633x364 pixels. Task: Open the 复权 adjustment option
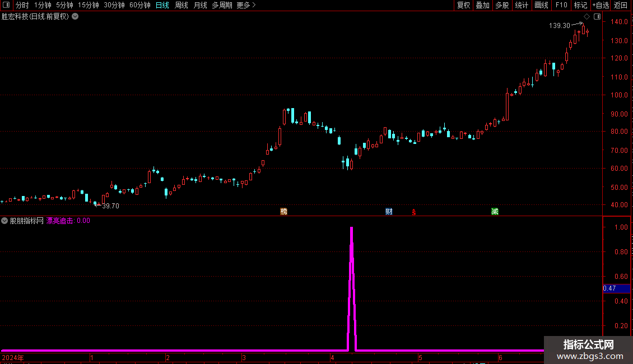pyautogui.click(x=463, y=5)
